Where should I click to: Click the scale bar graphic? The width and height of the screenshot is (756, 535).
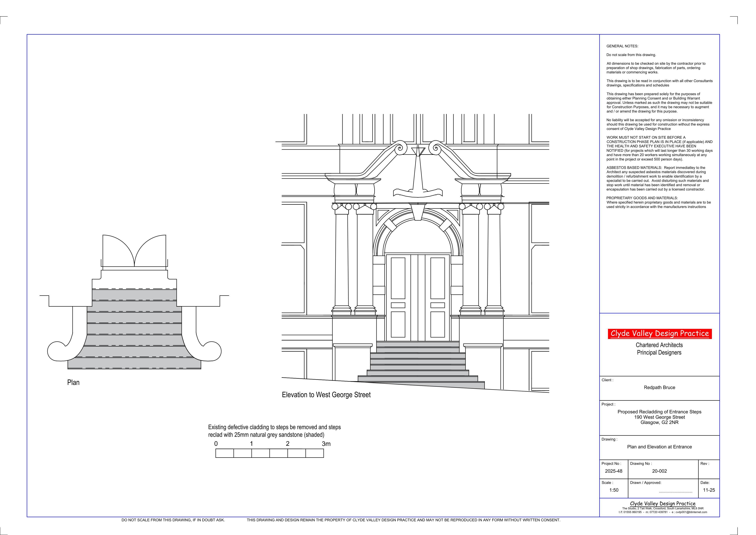tap(270, 453)
